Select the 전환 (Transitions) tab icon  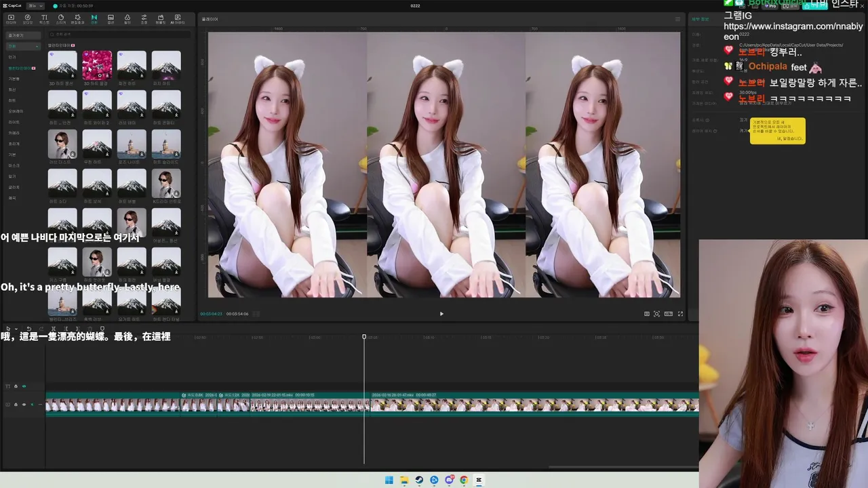(x=94, y=19)
